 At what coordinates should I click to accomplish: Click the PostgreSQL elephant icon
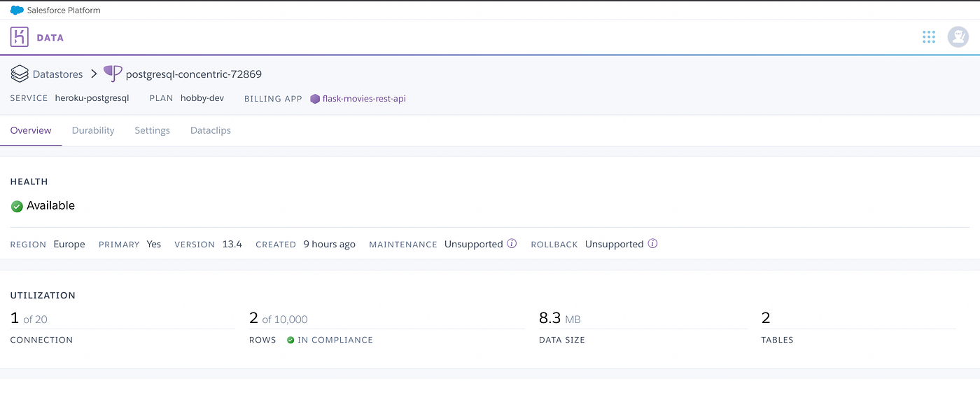pyautogui.click(x=113, y=74)
